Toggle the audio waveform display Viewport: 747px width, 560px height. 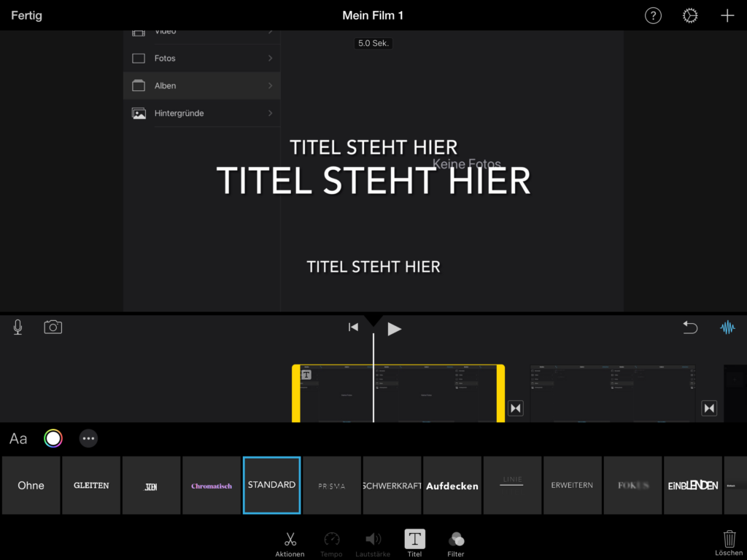727,327
